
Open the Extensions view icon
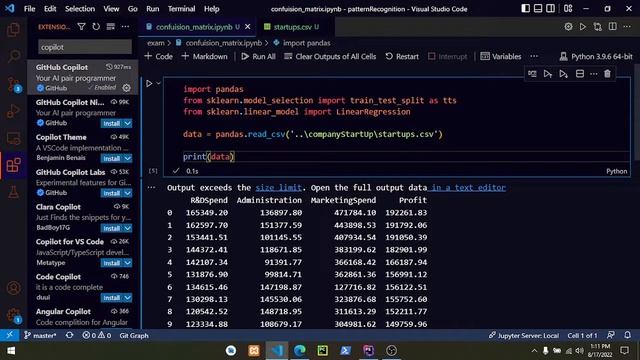point(13,165)
